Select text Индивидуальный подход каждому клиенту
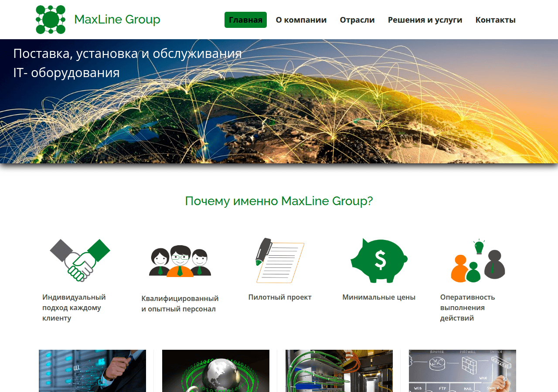 coord(74,308)
